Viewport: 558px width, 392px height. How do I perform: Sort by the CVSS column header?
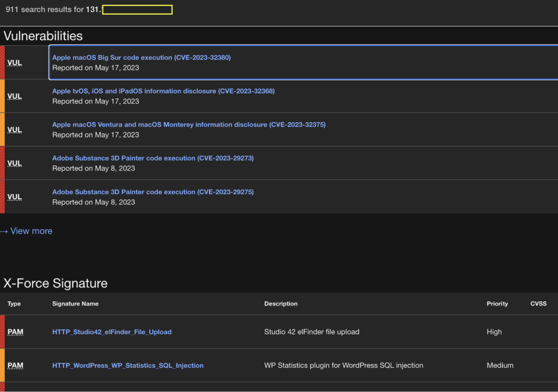pos(538,304)
